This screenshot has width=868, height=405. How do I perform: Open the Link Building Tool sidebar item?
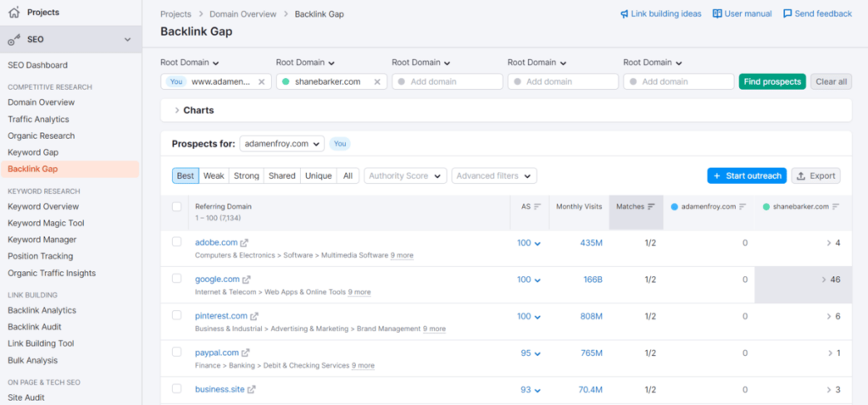click(41, 344)
